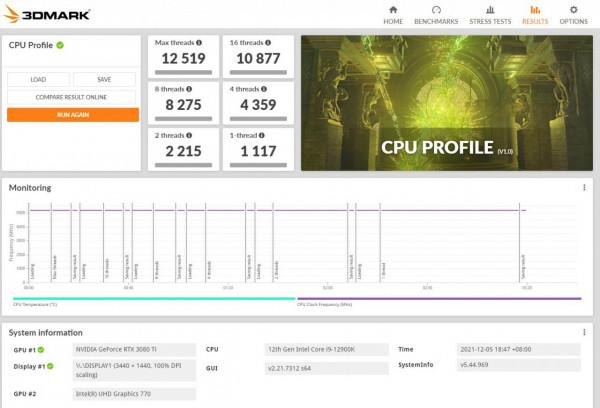Click the Load button
This screenshot has height=408, width=600.
coord(38,80)
